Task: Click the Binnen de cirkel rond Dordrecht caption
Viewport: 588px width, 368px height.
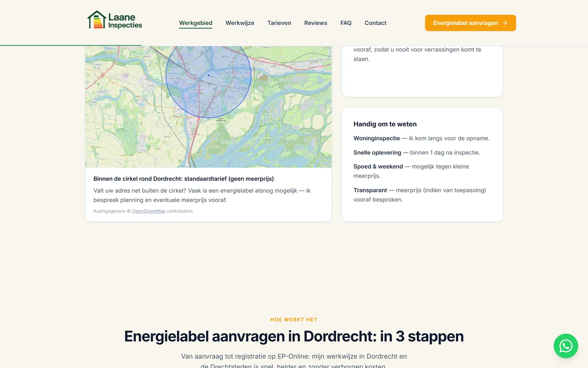Action: tap(184, 179)
